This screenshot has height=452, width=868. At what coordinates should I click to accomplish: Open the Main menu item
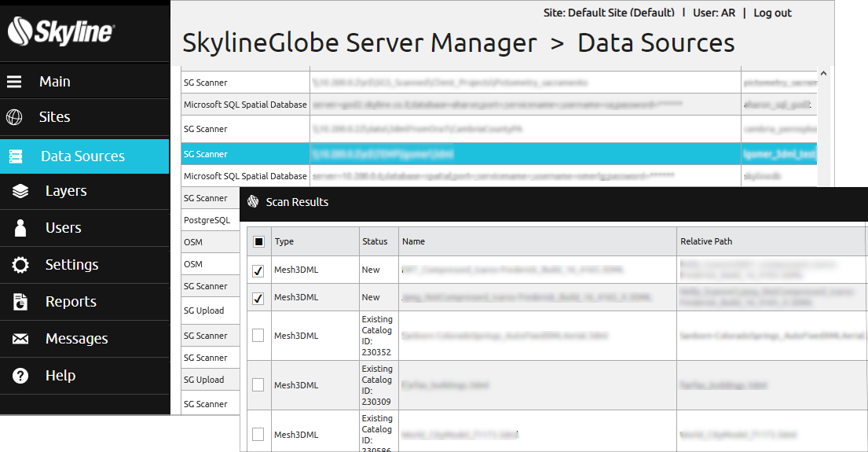point(85,82)
